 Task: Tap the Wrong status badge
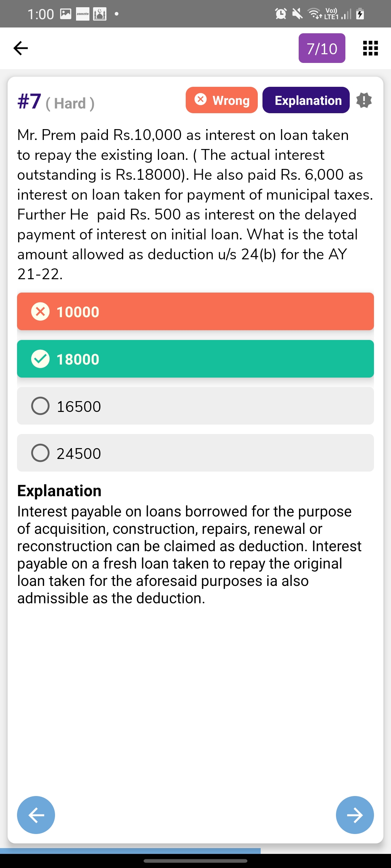[222, 100]
